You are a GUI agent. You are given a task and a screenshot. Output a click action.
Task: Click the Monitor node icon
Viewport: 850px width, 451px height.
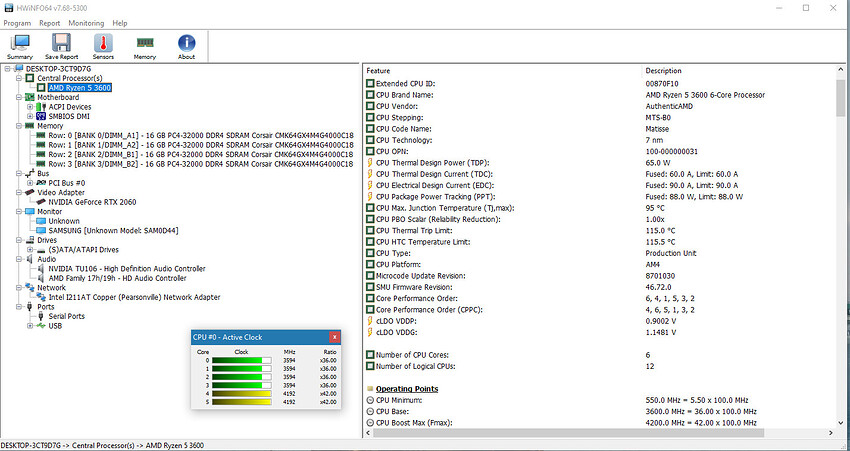(x=30, y=211)
